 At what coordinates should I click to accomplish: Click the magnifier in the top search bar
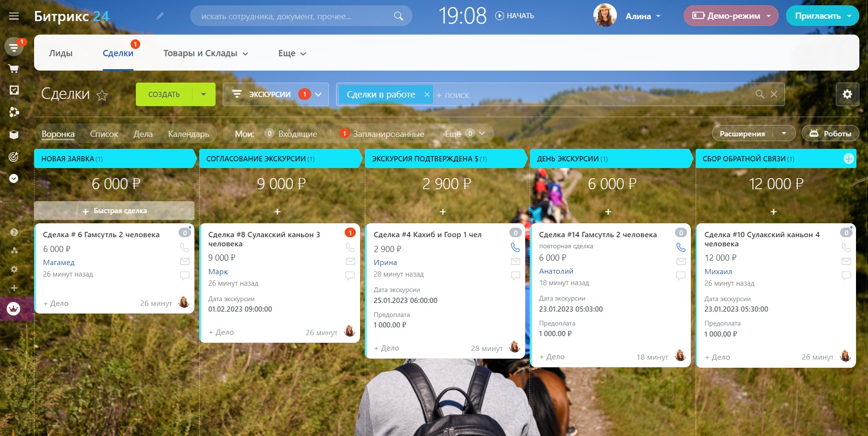pyautogui.click(x=398, y=16)
